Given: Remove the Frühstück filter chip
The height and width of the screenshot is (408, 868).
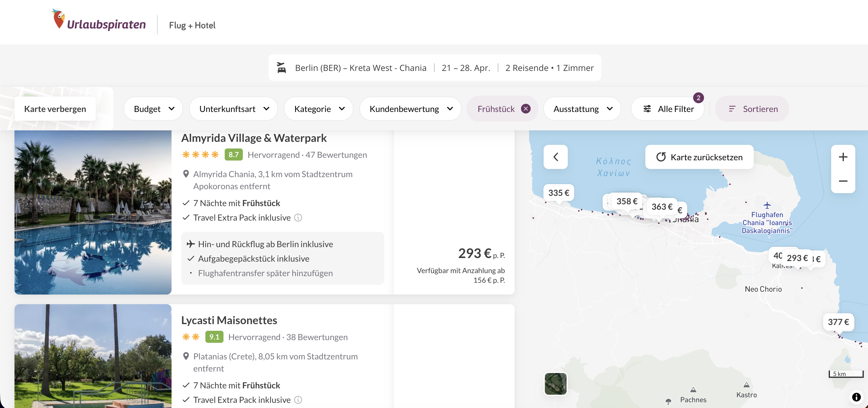Looking at the screenshot, I should 526,109.
